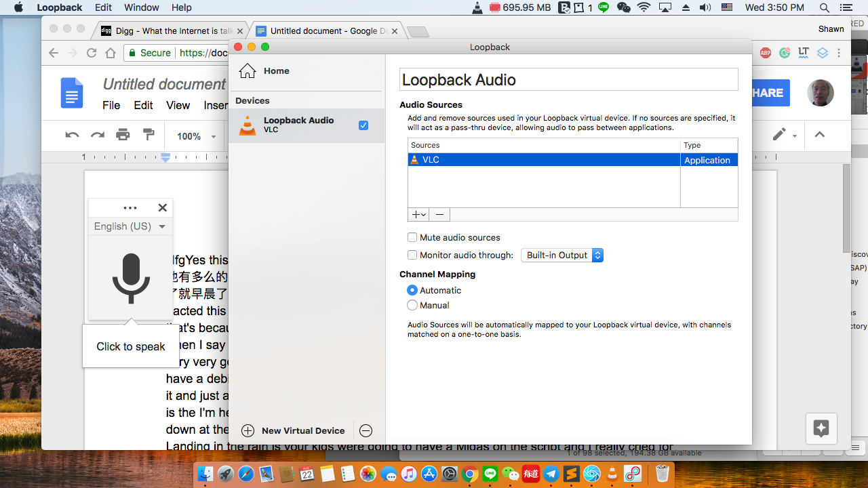This screenshot has height=488, width=868.
Task: Open the Built-in Output dropdown
Action: click(x=561, y=255)
